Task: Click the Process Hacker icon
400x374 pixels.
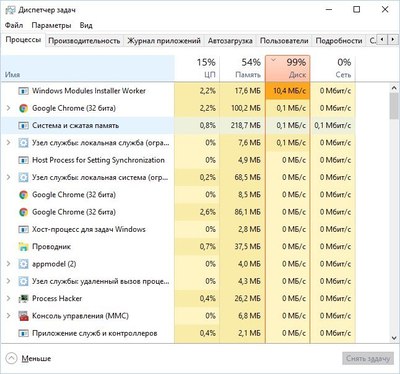Action: point(23,298)
